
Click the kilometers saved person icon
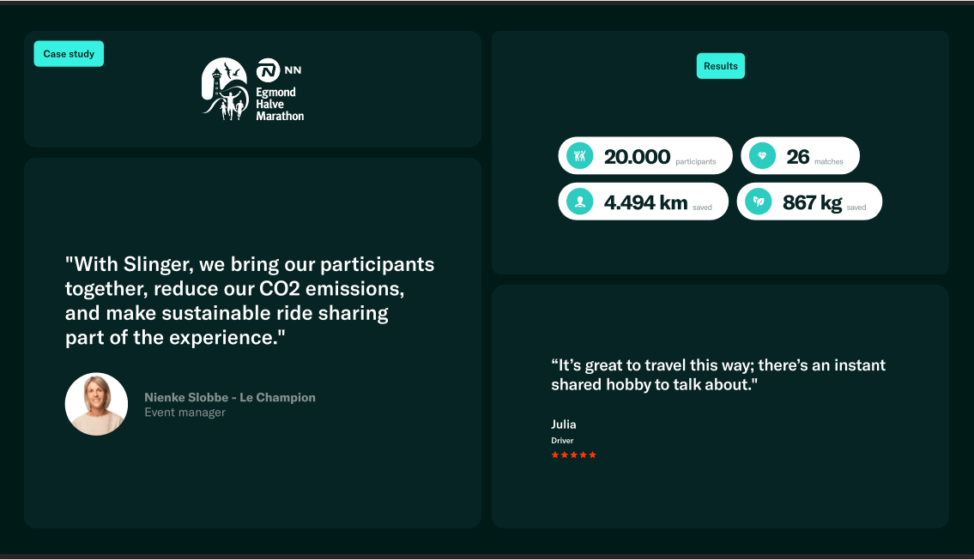581,202
